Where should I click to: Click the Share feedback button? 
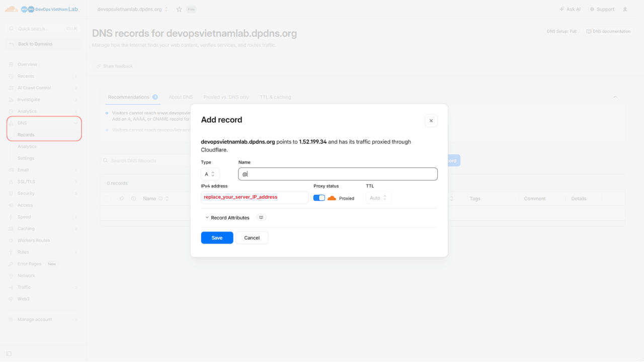114,66
